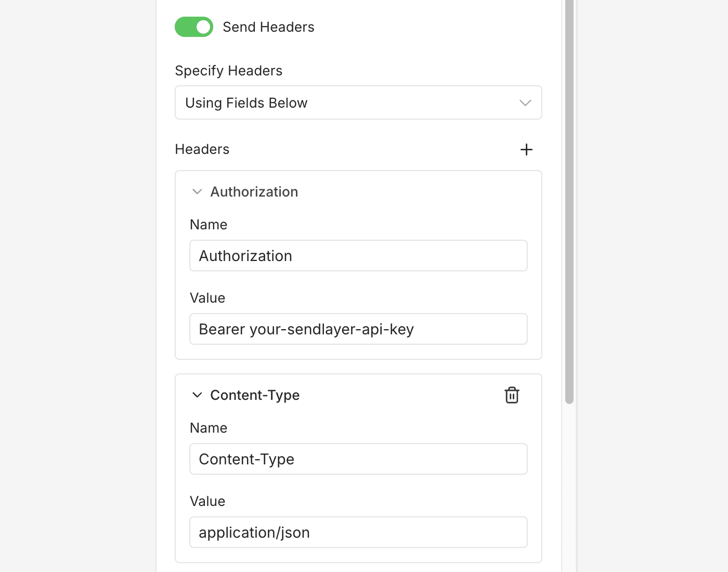
Task: Toggle the Send Headers switch
Action: pos(194,27)
